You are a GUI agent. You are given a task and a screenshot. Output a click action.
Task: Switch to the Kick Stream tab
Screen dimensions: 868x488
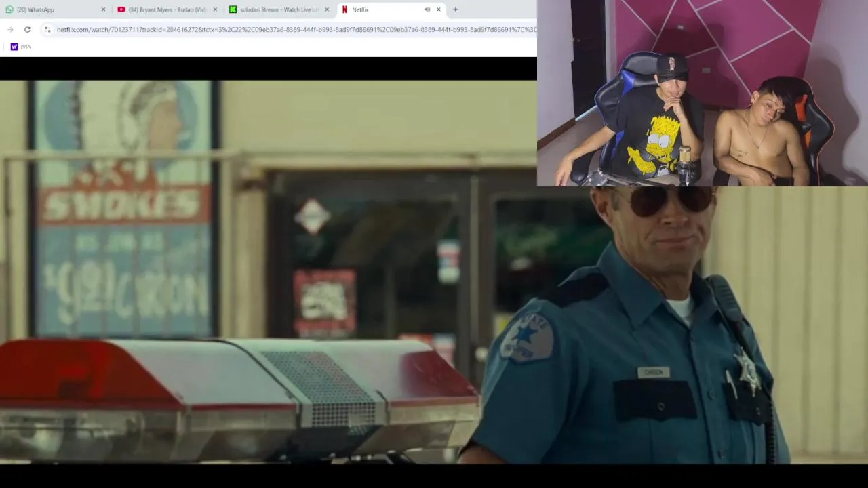[x=279, y=9]
